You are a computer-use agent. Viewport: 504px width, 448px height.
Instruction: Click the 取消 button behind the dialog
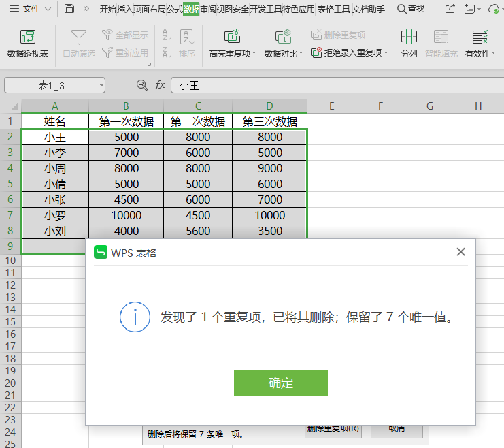pyautogui.click(x=397, y=429)
